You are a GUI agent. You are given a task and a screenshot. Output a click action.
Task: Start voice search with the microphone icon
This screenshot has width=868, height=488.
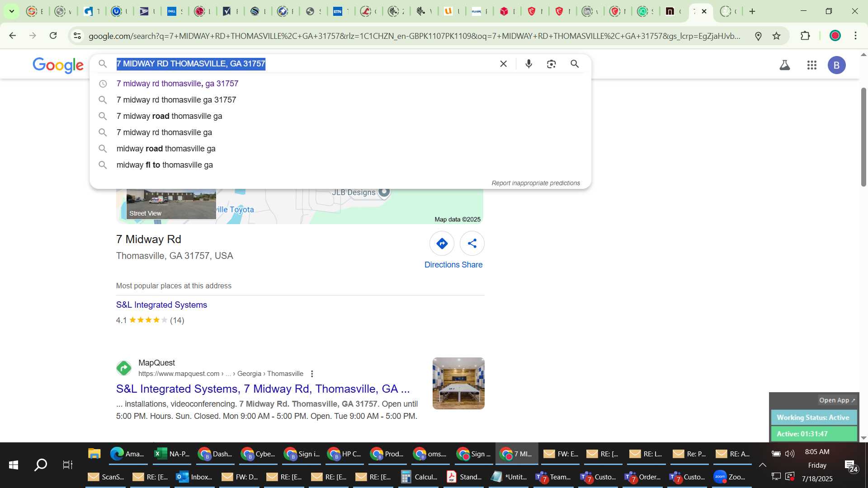[528, 64]
